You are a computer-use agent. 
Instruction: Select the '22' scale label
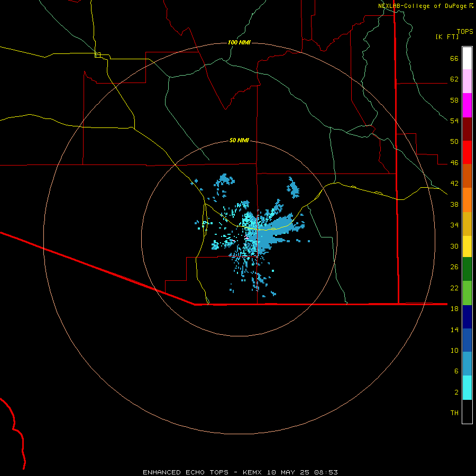454,288
